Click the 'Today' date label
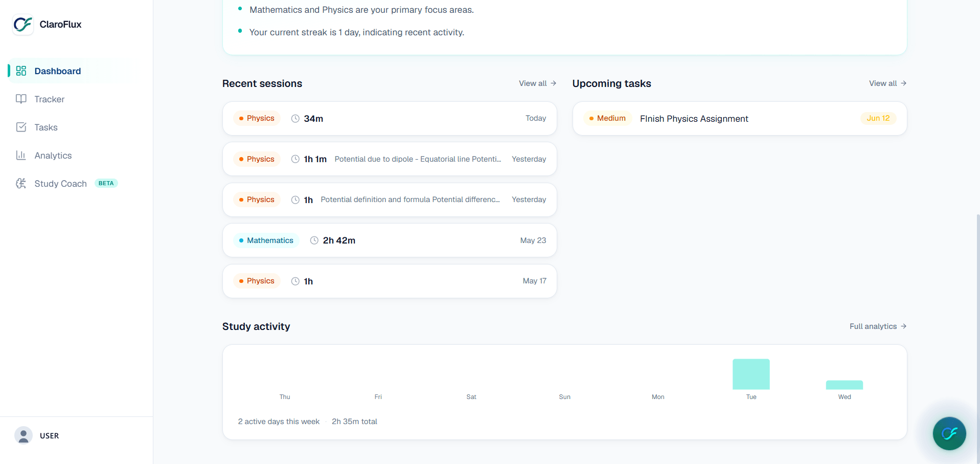Image resolution: width=980 pixels, height=464 pixels. (536, 118)
